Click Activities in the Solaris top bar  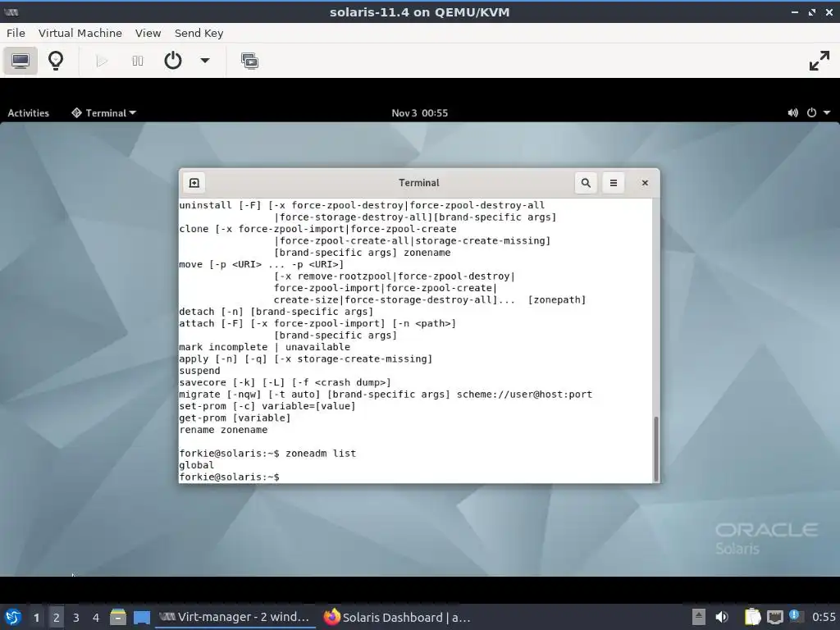[29, 113]
